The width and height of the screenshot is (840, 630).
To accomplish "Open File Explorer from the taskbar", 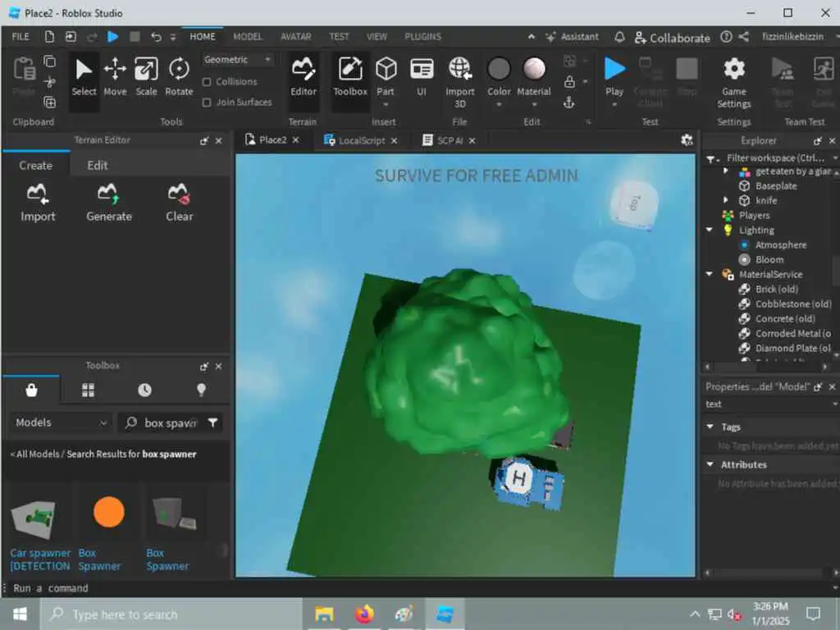I will (x=324, y=614).
